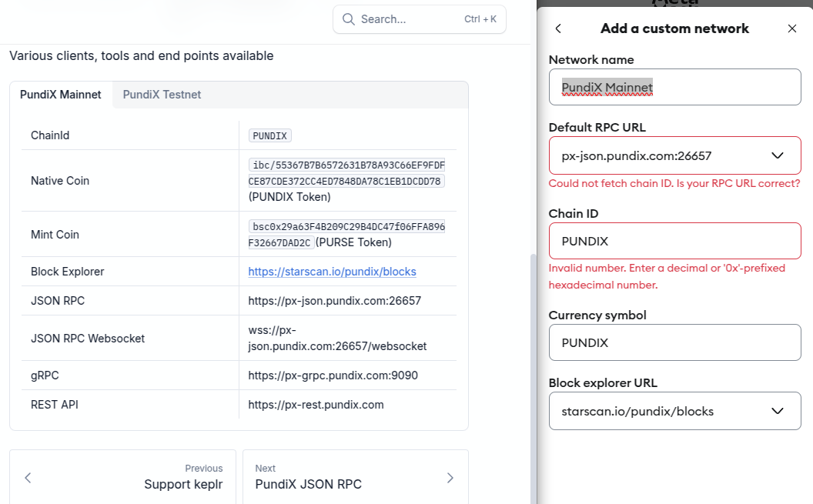Screen dimensions: 813x504
Task: Click the previous page left chevron icon
Action: tap(28, 478)
